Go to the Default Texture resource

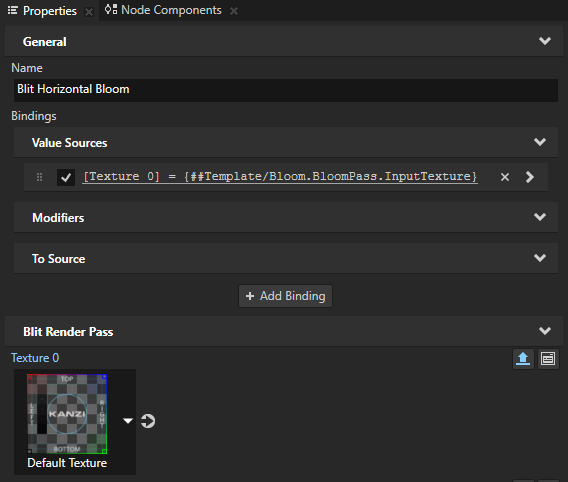click(148, 421)
